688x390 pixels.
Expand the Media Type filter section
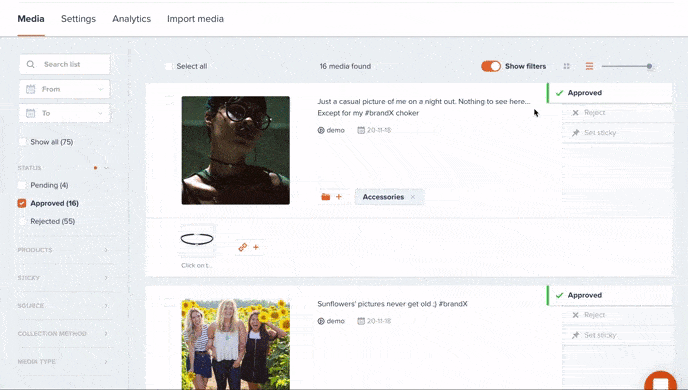coord(63,361)
